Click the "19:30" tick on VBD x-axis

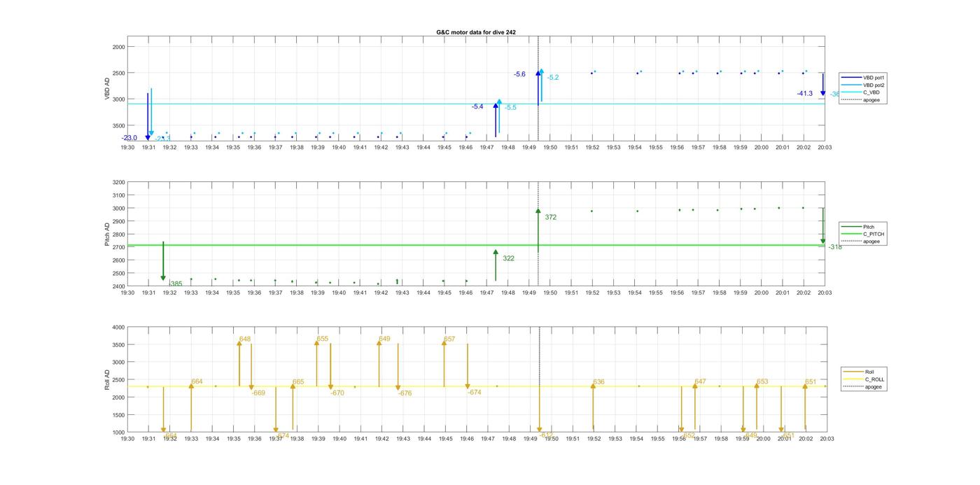click(127, 148)
